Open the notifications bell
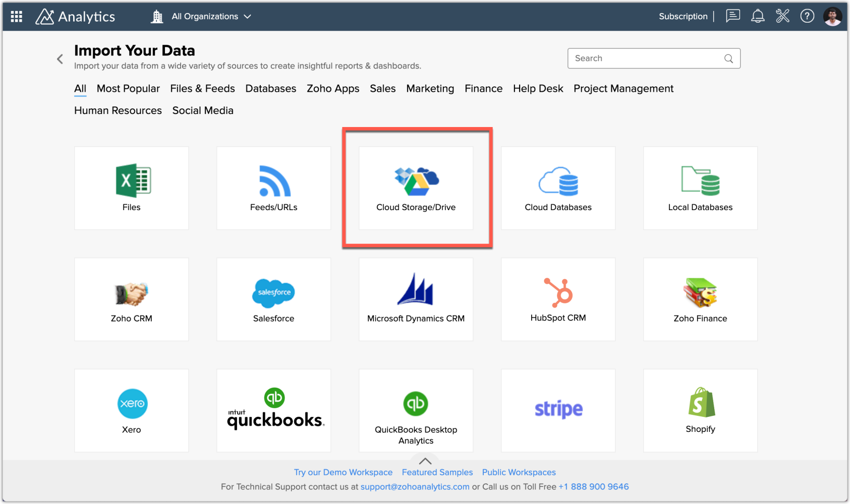 click(758, 16)
